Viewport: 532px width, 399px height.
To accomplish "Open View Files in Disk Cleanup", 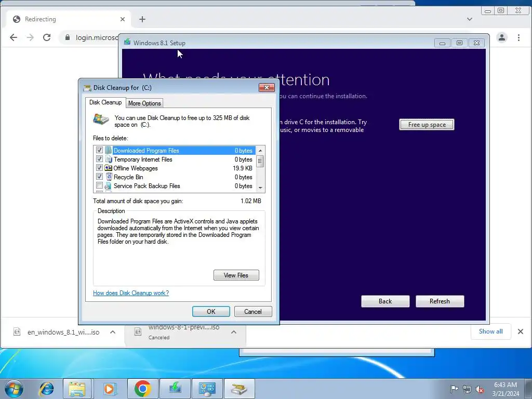I will (x=236, y=275).
